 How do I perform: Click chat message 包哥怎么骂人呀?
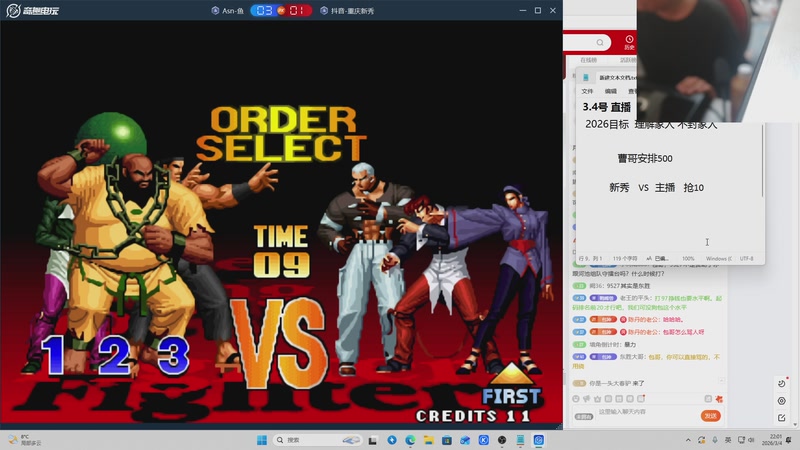click(684, 332)
